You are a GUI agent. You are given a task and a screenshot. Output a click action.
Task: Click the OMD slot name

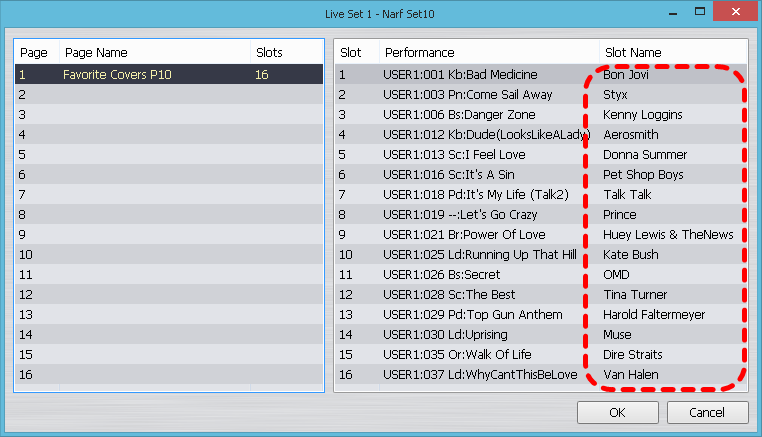[616, 274]
